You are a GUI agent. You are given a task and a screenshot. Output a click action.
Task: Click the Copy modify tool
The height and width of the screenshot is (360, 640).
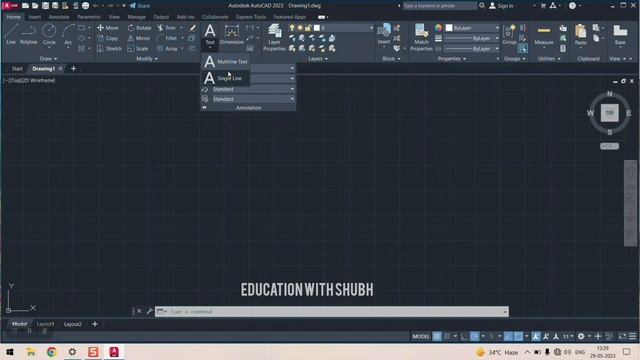[108, 38]
